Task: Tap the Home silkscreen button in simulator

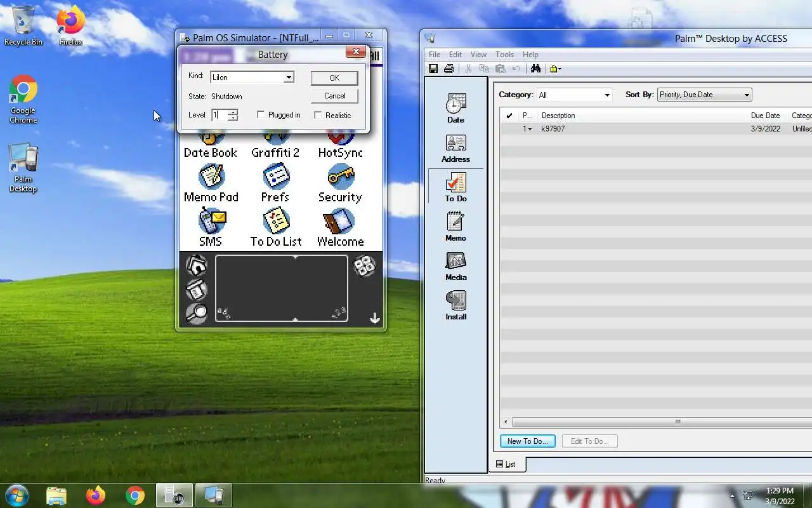Action: click(197, 265)
